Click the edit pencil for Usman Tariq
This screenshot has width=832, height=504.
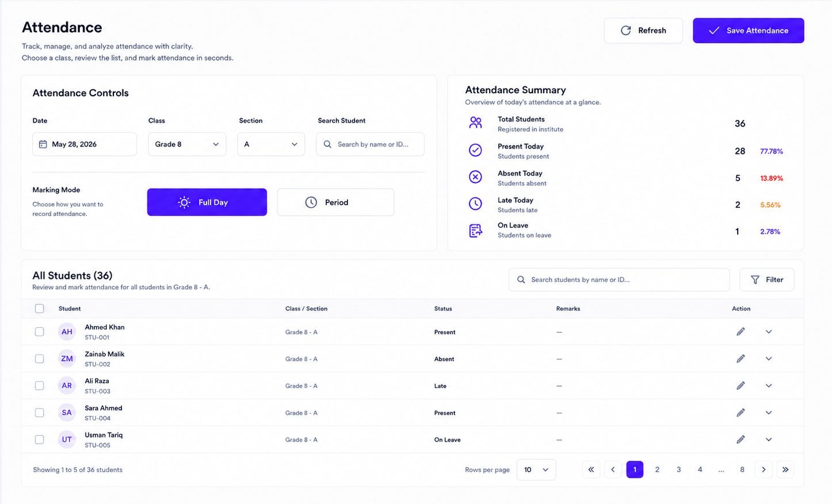[741, 440]
